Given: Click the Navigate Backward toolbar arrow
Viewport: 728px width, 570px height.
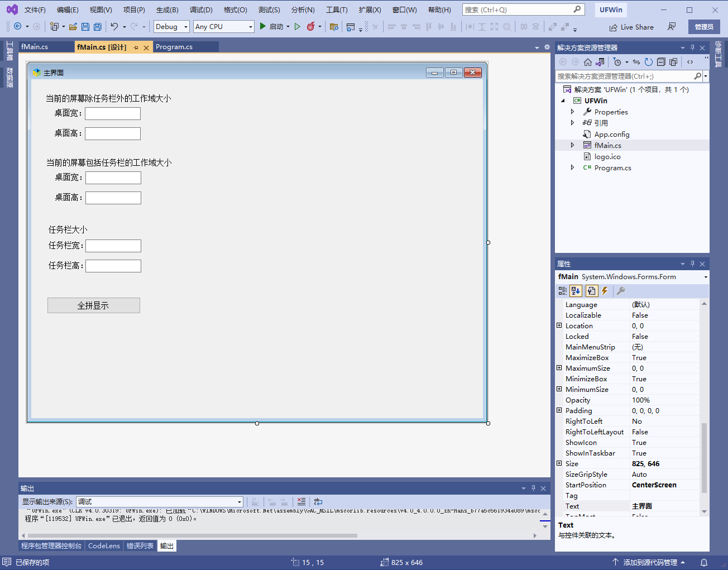Looking at the screenshot, I should click(x=17, y=26).
